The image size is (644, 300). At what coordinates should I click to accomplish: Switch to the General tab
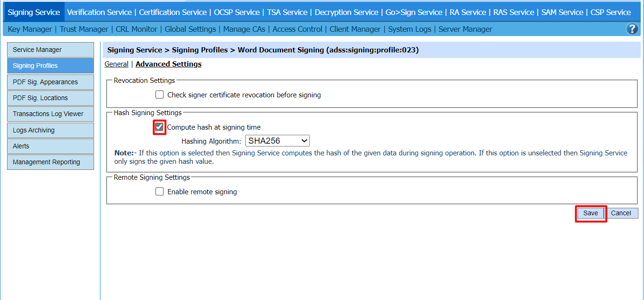[x=116, y=64]
